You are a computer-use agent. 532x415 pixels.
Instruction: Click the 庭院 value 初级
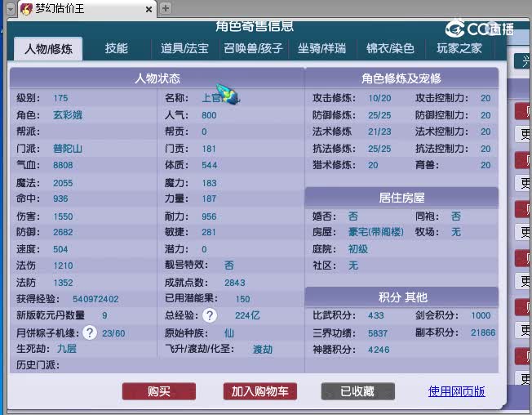pyautogui.click(x=358, y=249)
